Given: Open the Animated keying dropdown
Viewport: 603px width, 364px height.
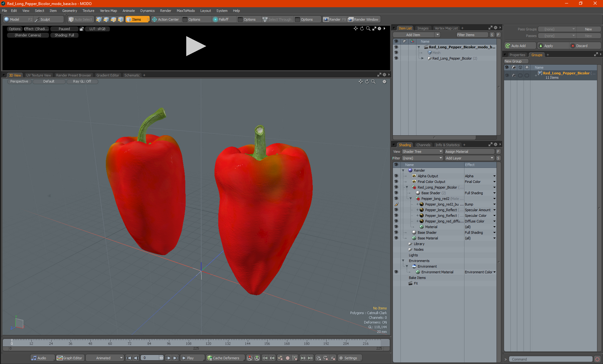Looking at the screenshot, I should (x=105, y=358).
